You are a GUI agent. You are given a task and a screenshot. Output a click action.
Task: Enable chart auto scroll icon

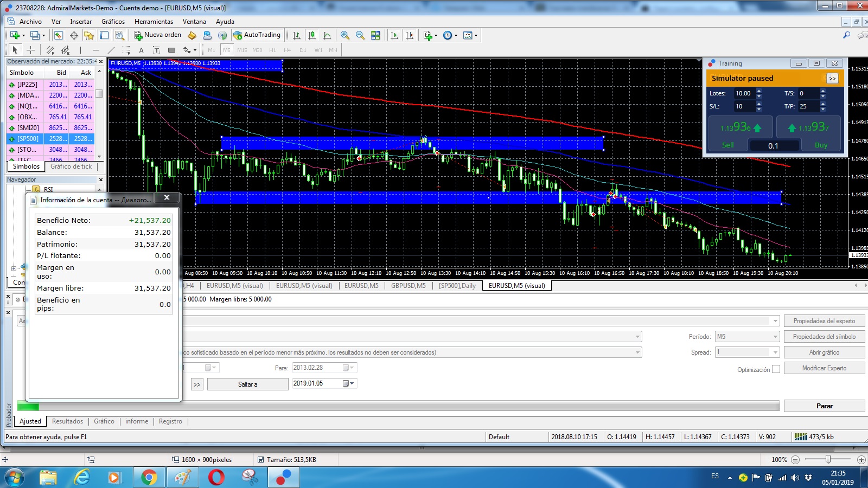394,35
